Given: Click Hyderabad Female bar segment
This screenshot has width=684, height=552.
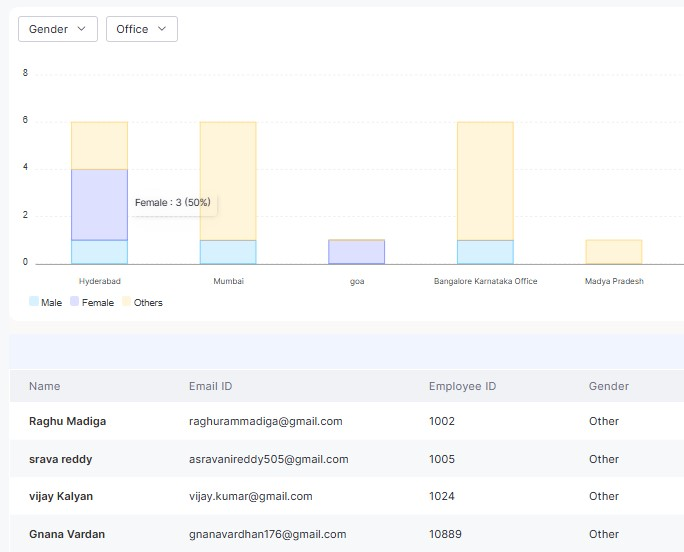Looking at the screenshot, I should [x=99, y=205].
